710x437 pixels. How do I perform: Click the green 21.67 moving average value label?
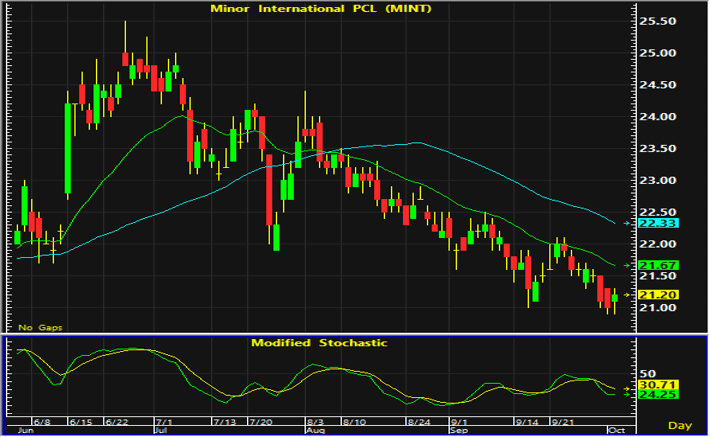(x=658, y=265)
